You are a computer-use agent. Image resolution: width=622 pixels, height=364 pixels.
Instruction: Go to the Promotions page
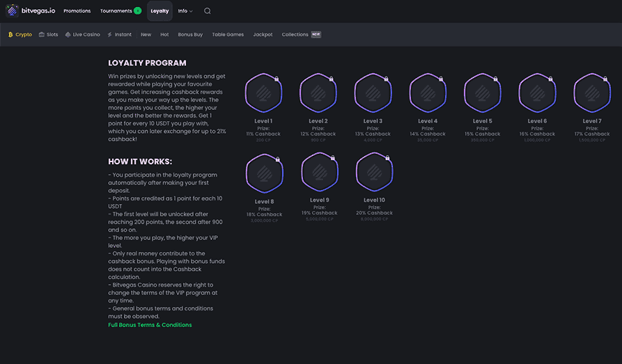tap(77, 11)
